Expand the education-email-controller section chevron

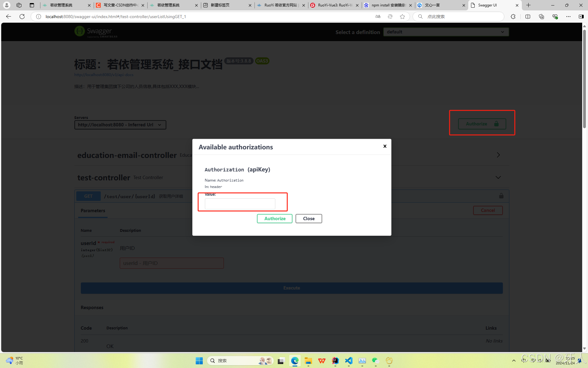tap(498, 155)
